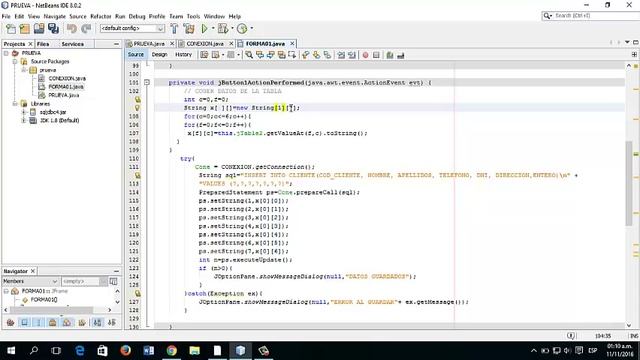Toggle Sort by Name in Navigator
This screenshot has height=360, width=640.
[98, 323]
